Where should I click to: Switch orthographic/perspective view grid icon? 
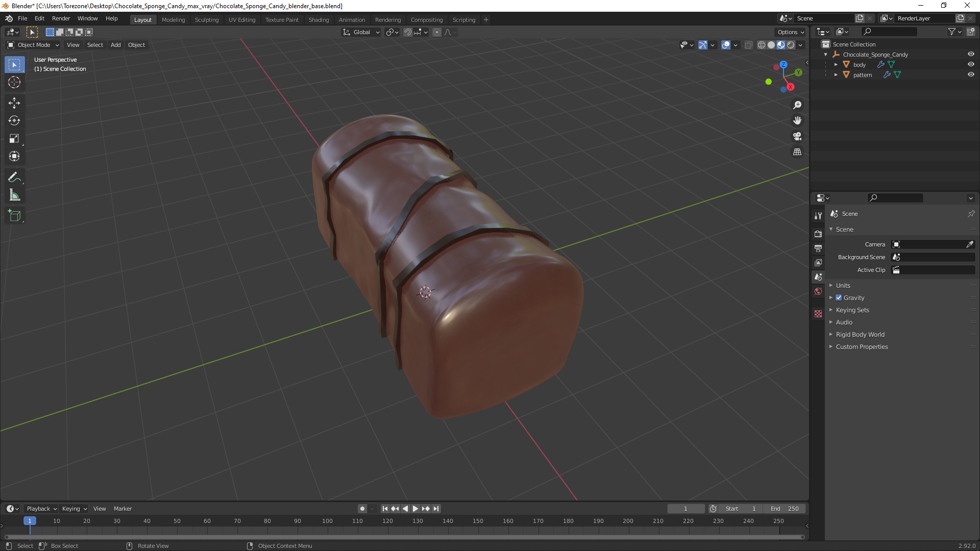click(797, 152)
